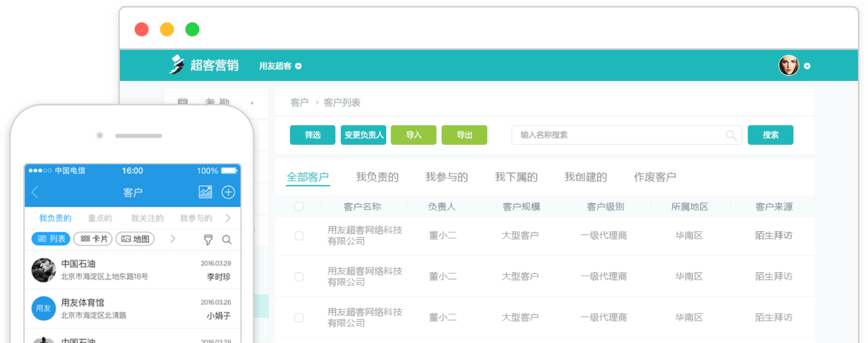
Task: Switch to the 作废客户 tab
Action: (x=655, y=177)
